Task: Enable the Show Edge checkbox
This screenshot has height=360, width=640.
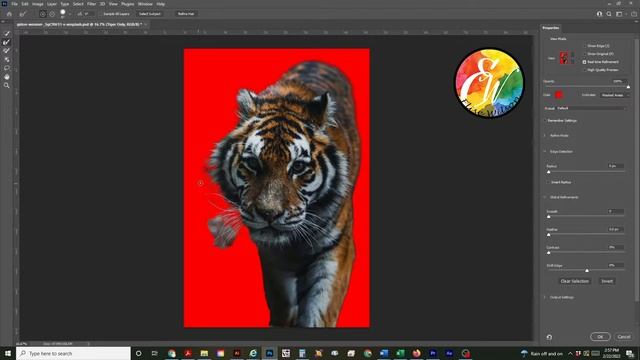Action: point(584,46)
